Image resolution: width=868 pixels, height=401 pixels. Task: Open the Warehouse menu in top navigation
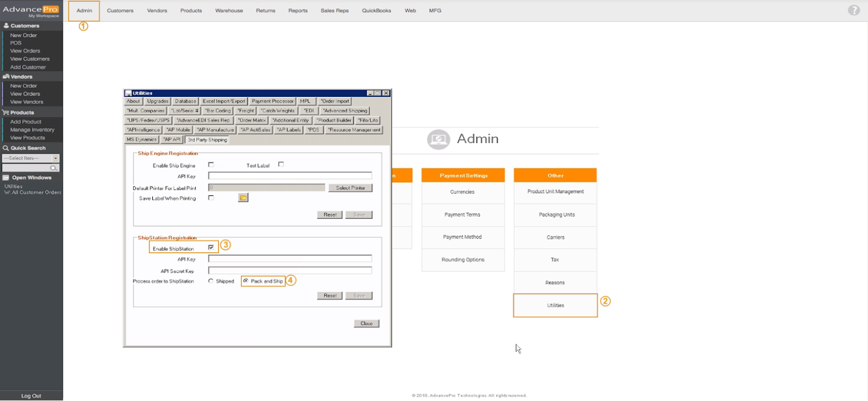pyautogui.click(x=229, y=11)
